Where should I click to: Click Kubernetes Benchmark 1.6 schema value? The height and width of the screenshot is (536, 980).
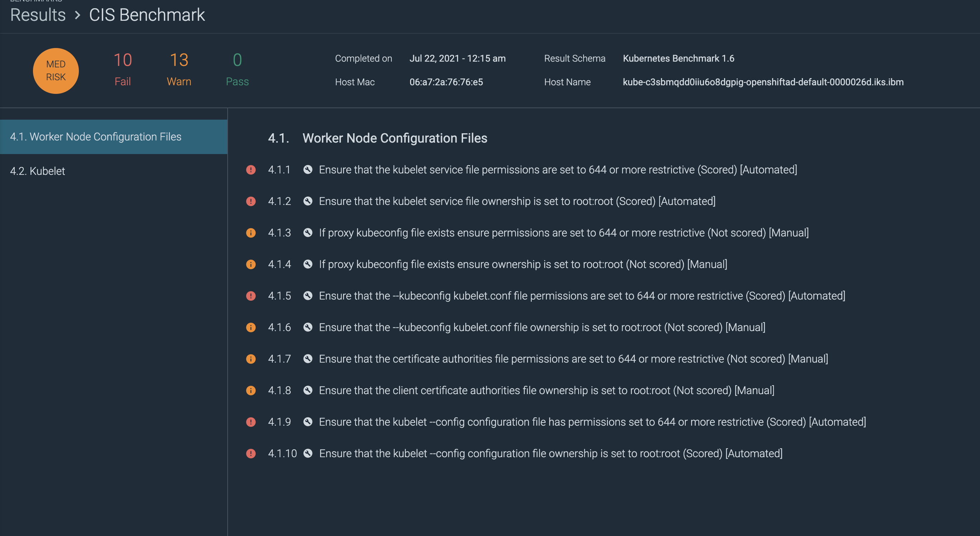point(678,58)
